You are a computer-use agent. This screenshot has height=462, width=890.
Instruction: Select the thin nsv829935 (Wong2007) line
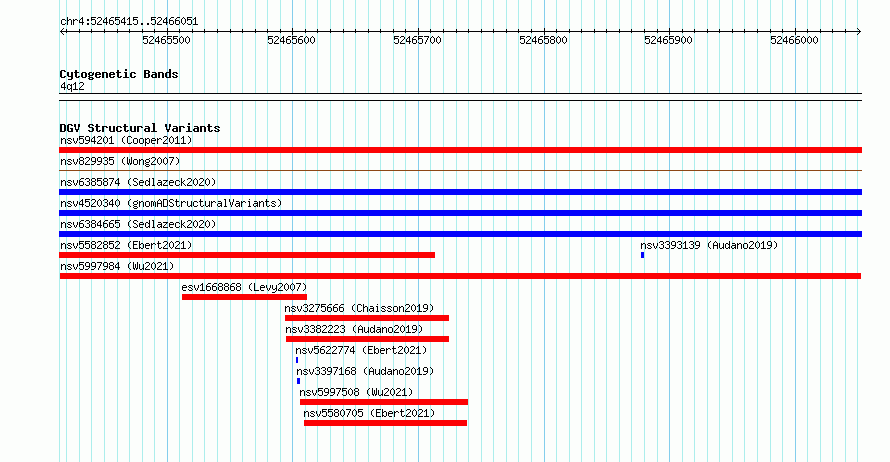coord(460,170)
